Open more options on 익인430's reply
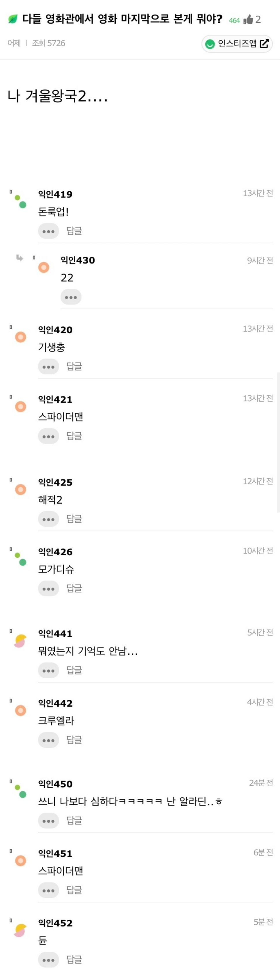 (71, 297)
